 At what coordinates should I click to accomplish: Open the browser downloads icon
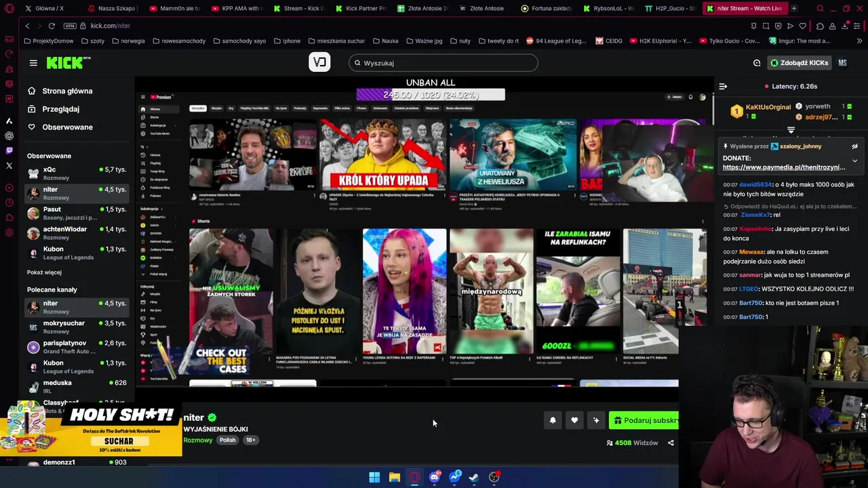pyautogui.click(x=845, y=26)
